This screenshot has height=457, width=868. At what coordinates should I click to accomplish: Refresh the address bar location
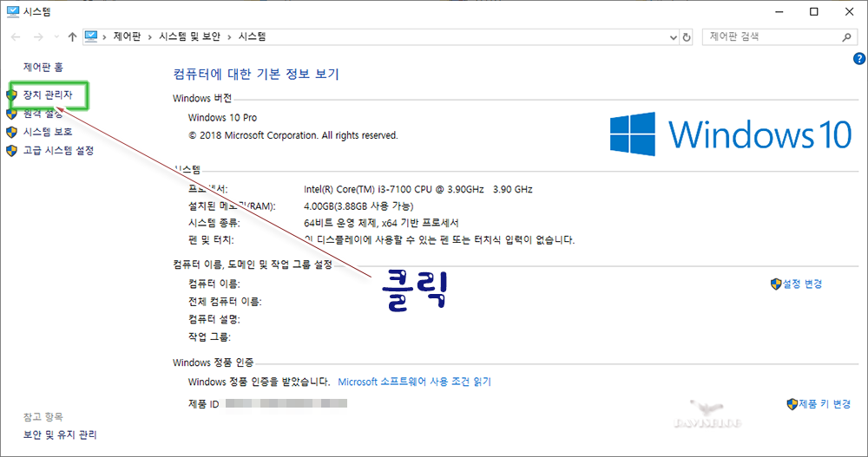point(687,37)
